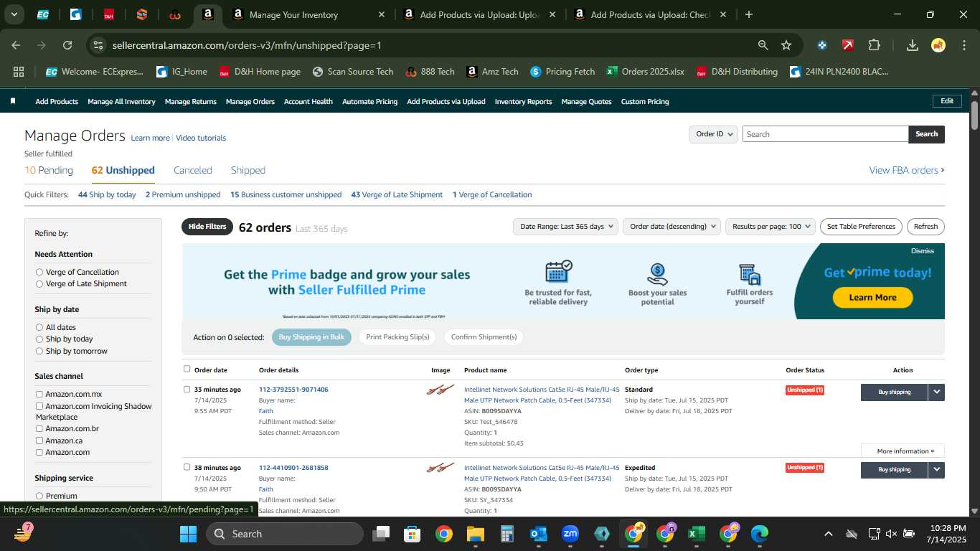
Task: Open the red arrow browser extension icon
Action: pyautogui.click(x=848, y=45)
